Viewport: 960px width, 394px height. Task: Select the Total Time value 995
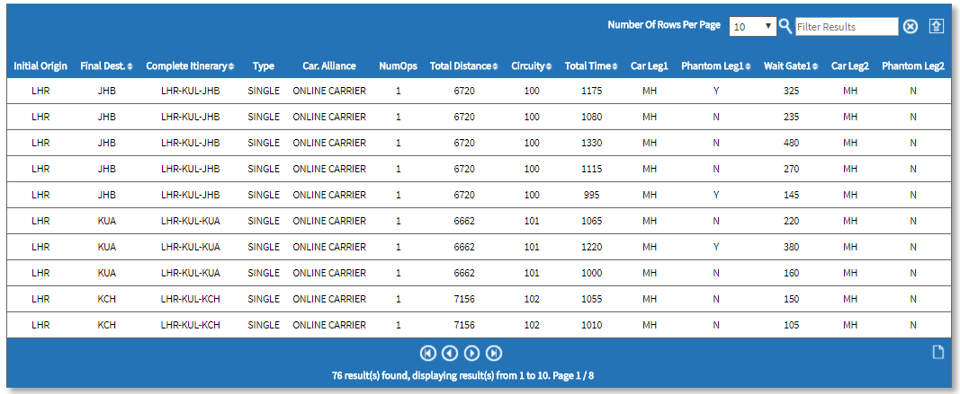[x=591, y=195]
